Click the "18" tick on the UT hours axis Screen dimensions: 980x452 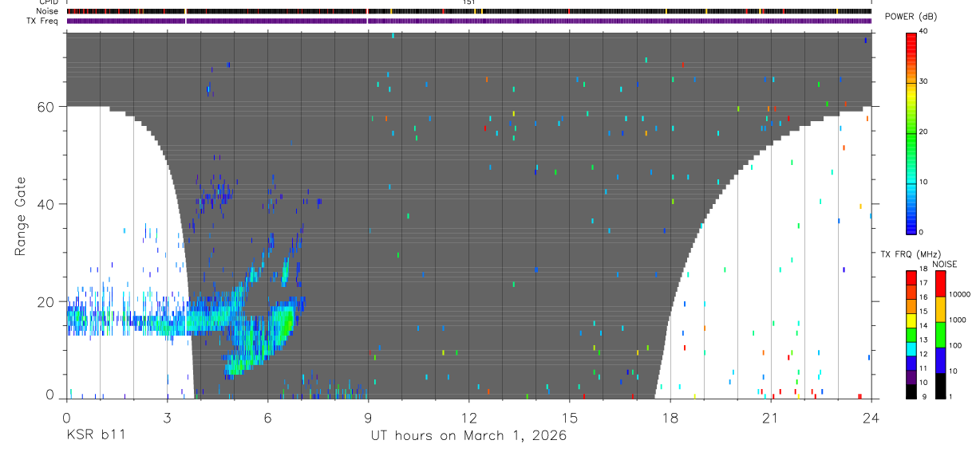tap(670, 417)
